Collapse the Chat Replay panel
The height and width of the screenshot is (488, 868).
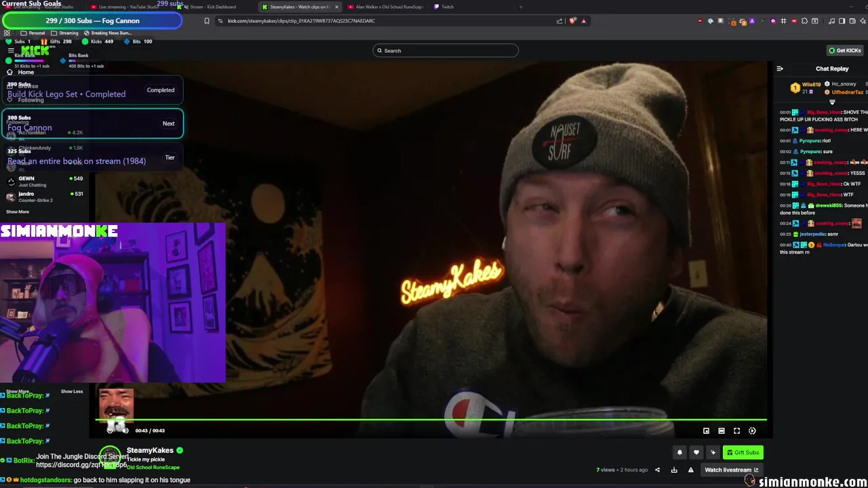[x=780, y=68]
